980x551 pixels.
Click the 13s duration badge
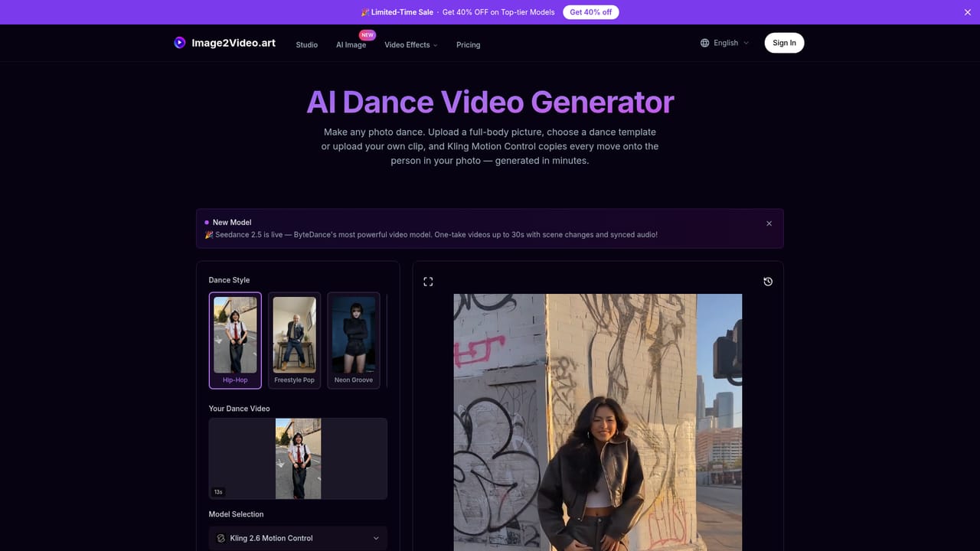[x=218, y=492]
